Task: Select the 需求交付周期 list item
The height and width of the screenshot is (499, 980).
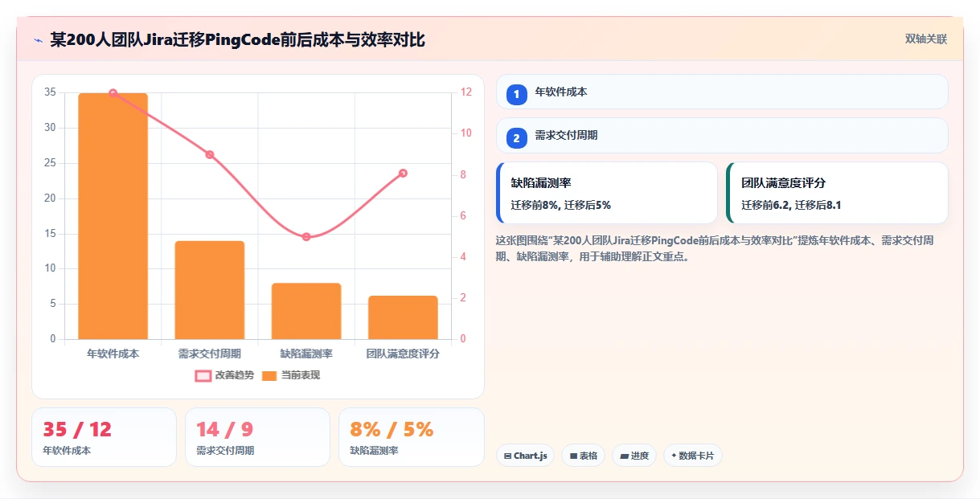Action: [722, 135]
